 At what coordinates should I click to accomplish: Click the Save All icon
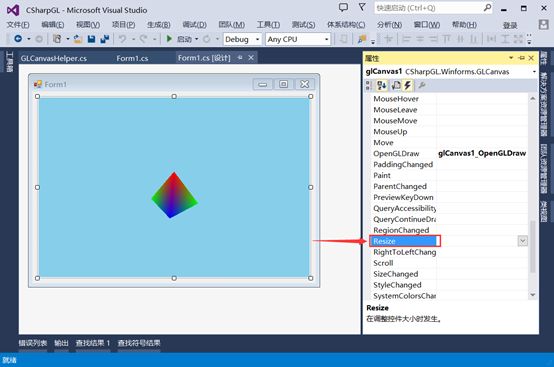pos(105,39)
